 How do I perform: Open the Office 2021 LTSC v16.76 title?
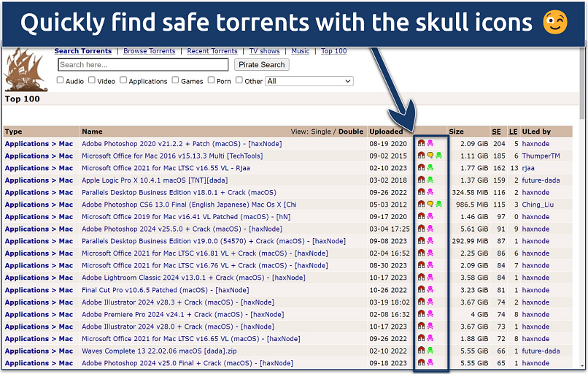point(205,265)
